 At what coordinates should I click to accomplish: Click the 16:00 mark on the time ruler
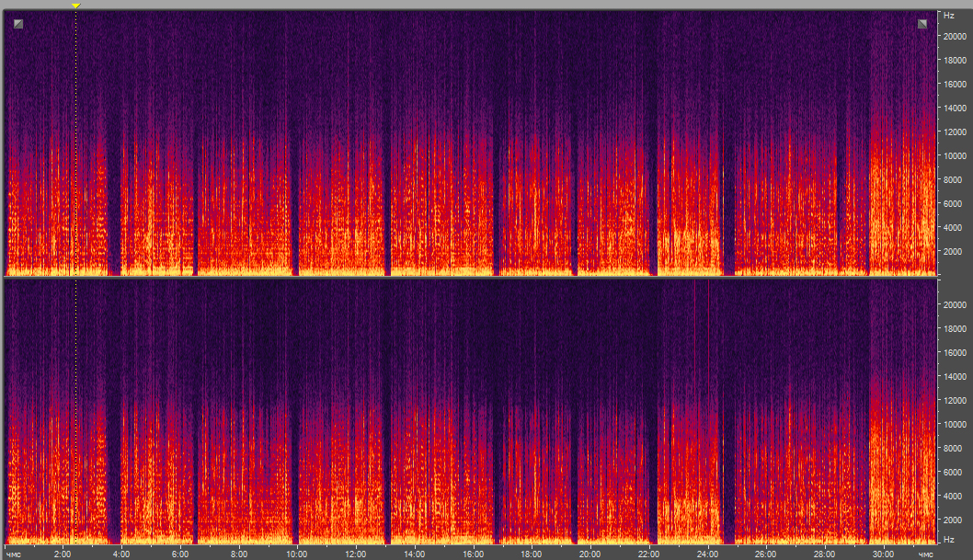click(x=473, y=554)
